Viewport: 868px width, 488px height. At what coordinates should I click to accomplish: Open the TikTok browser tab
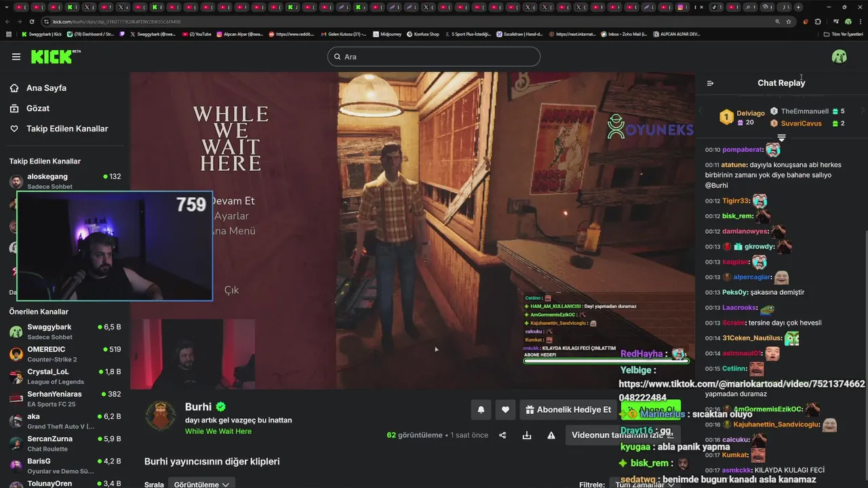point(716,7)
